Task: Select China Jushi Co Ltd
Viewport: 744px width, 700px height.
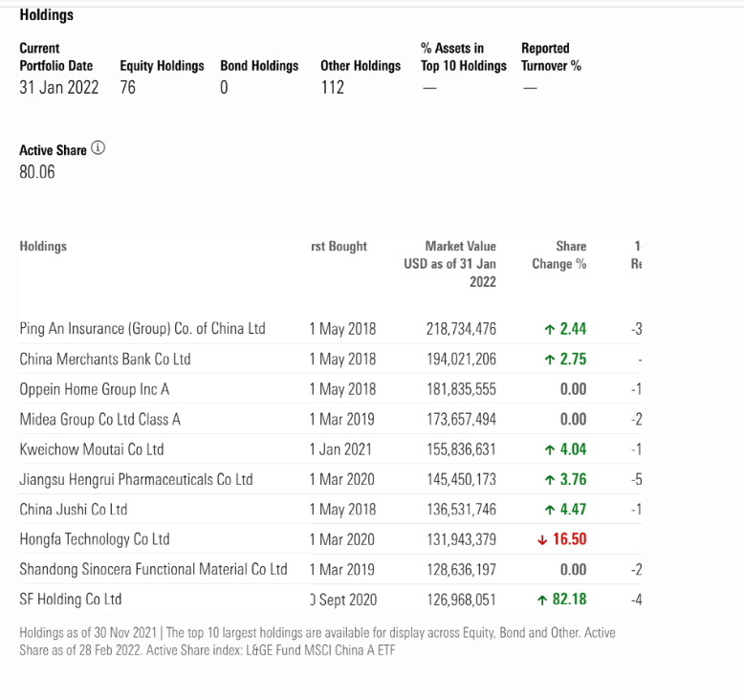Action: pyautogui.click(x=74, y=510)
